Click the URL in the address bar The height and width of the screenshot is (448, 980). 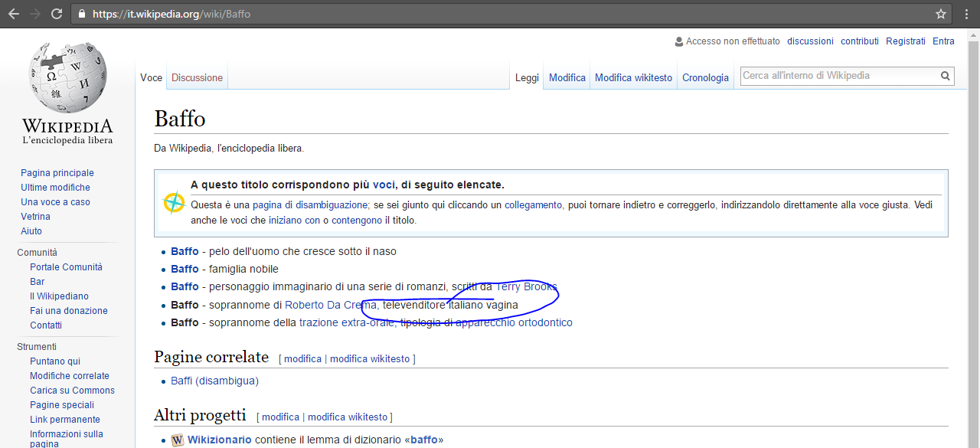(171, 14)
